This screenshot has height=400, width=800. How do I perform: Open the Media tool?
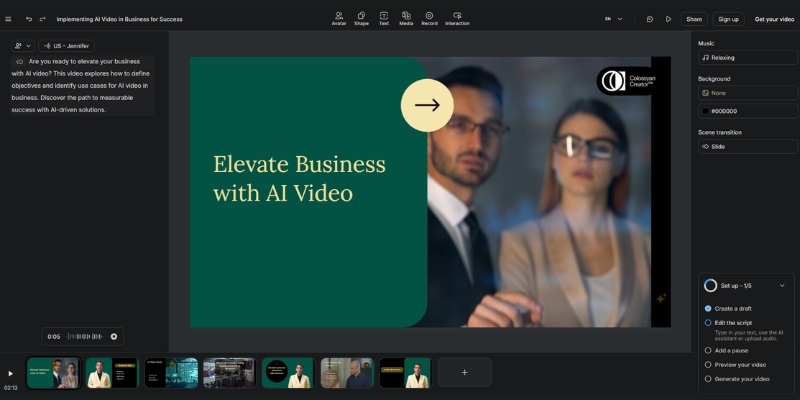coord(406,19)
